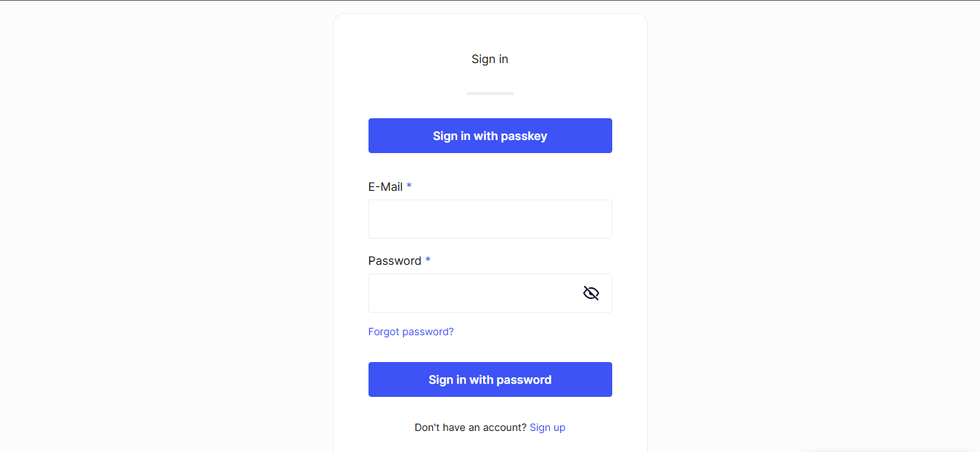Hide the password using the crossed-eye icon

(590, 292)
